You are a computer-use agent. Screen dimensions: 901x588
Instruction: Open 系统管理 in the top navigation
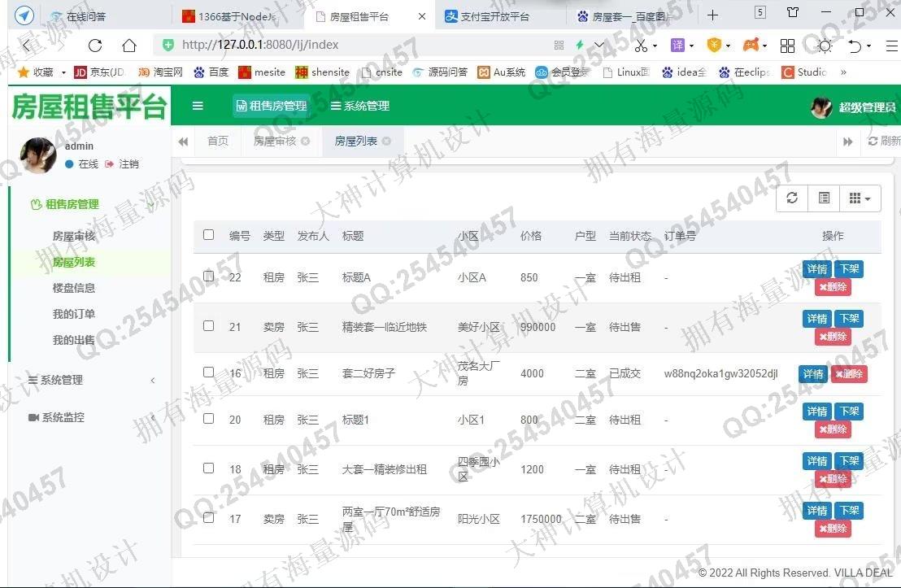360,106
